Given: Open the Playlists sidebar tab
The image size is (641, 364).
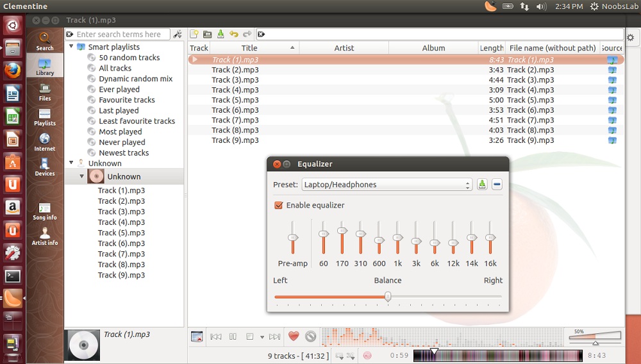Looking at the screenshot, I should (x=45, y=117).
